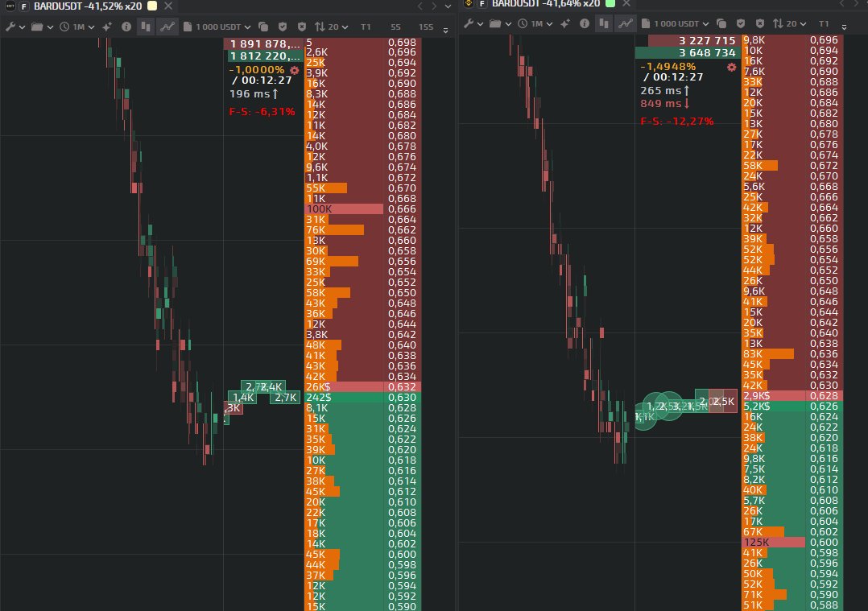
Task: Toggle T1 in the -41,52% panel
Action: point(366,27)
